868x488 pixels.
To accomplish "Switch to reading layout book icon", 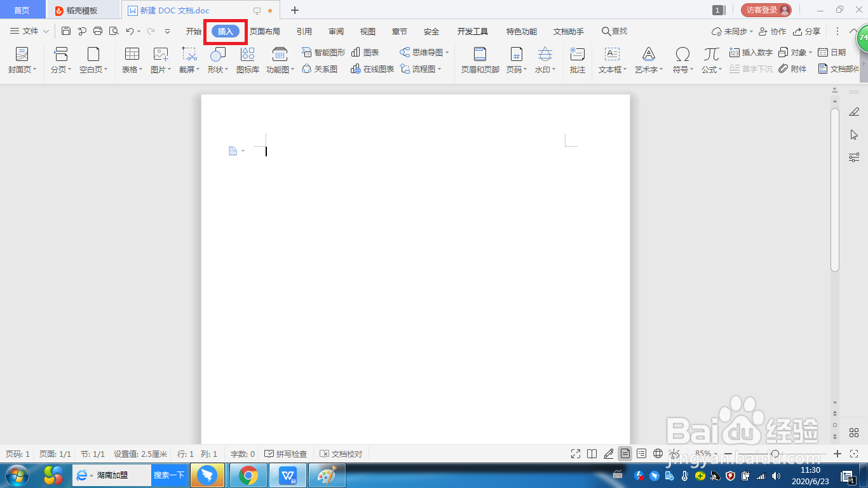I will coord(592,454).
